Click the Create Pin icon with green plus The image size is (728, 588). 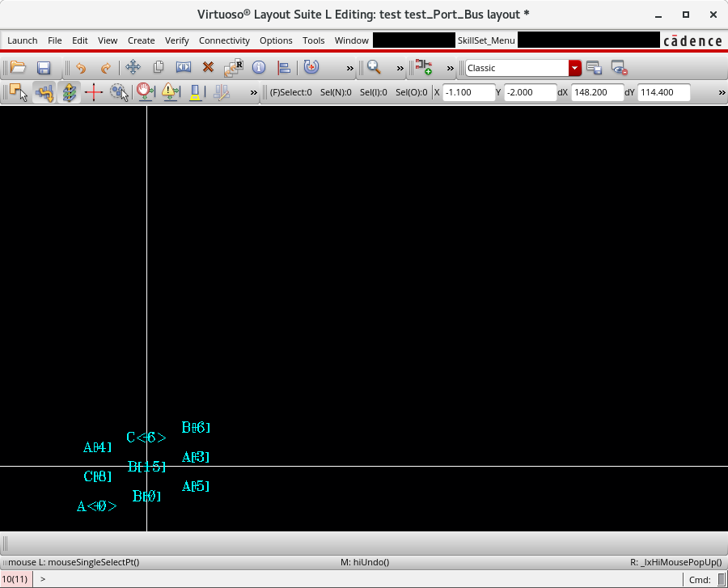point(423,67)
